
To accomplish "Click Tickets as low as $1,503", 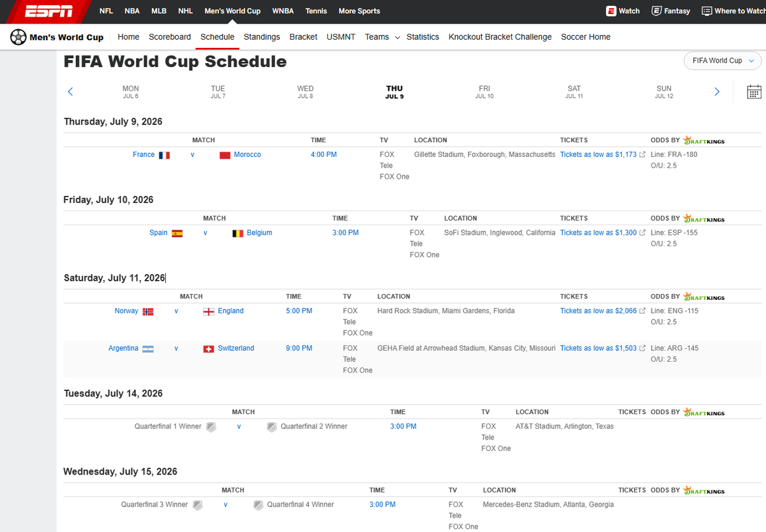I will tap(598, 348).
